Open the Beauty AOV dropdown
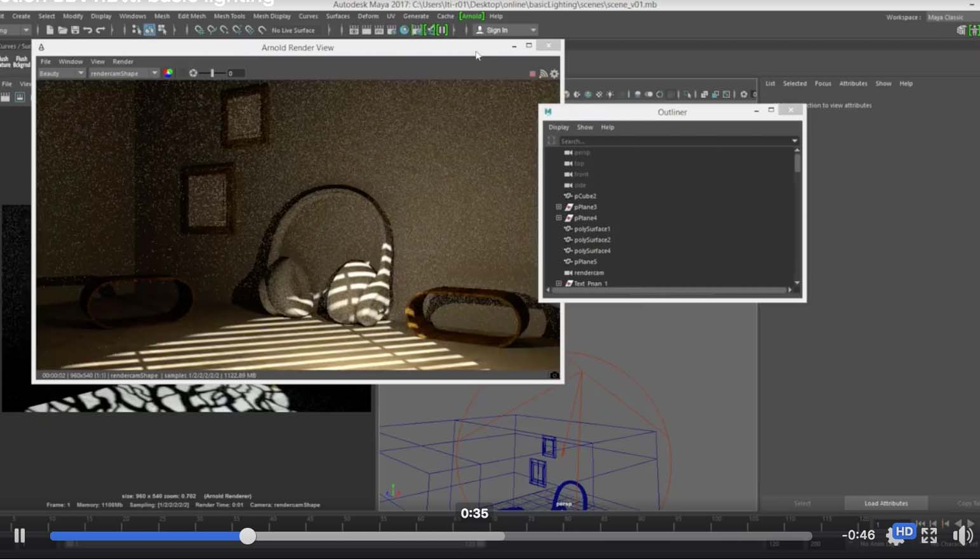Image resolution: width=980 pixels, height=559 pixels. pos(61,73)
